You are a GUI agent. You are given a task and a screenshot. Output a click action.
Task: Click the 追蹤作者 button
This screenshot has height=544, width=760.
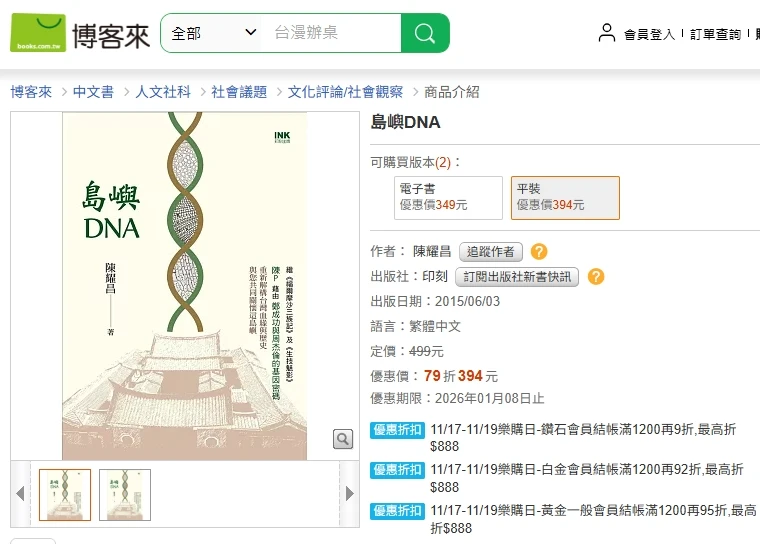point(490,252)
